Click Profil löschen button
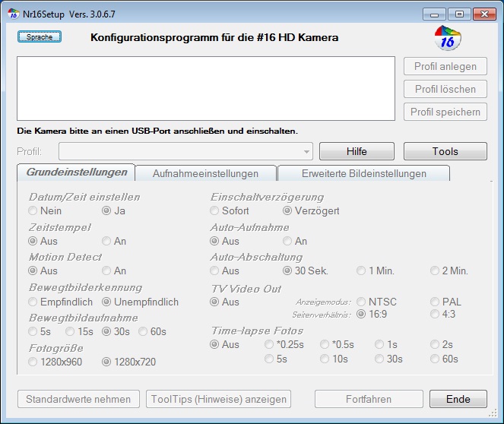 point(445,89)
